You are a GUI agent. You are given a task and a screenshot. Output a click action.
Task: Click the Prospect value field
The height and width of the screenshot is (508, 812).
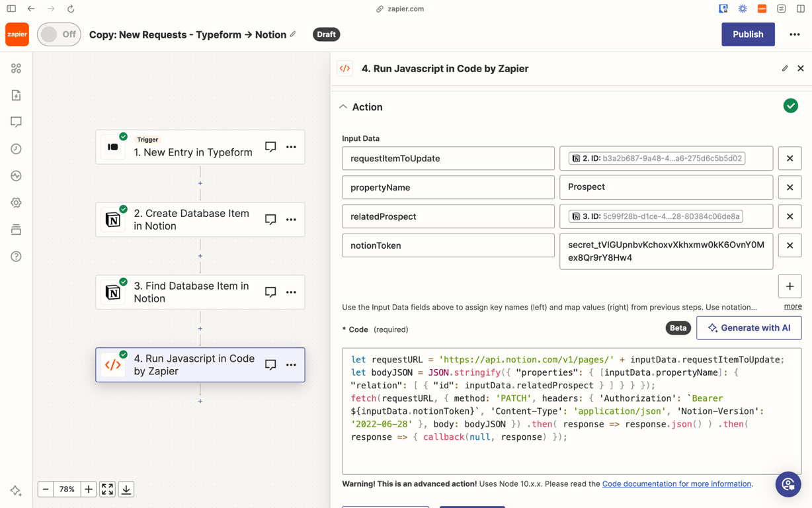point(666,187)
